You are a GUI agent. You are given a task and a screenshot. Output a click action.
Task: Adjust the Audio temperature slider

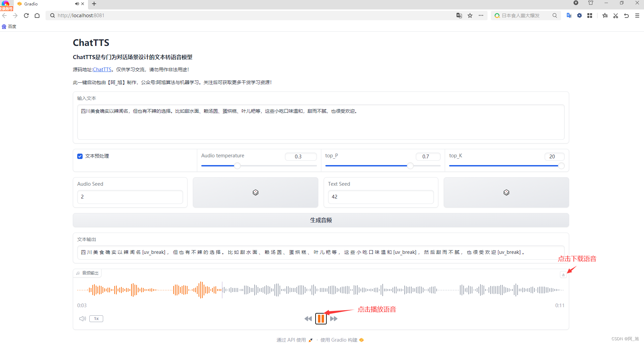237,166
